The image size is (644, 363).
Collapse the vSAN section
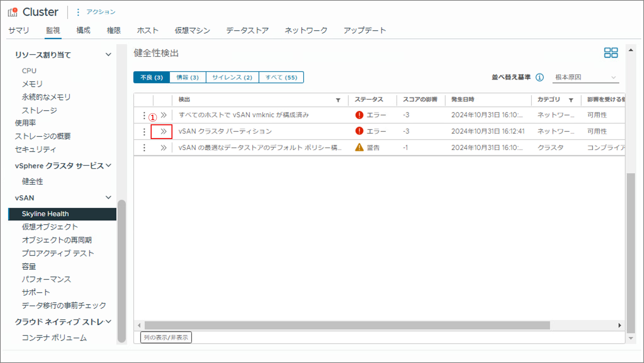click(108, 197)
